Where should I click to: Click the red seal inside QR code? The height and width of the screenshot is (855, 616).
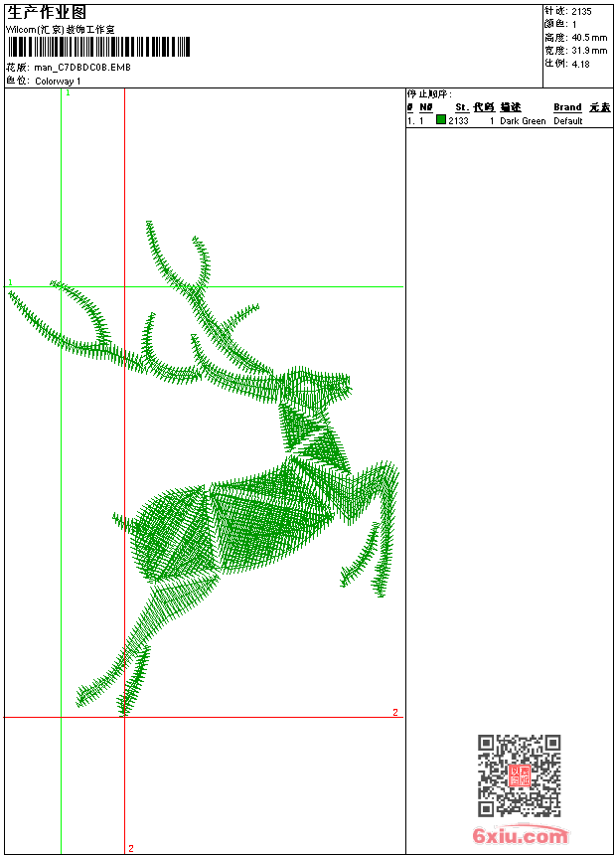(519, 775)
